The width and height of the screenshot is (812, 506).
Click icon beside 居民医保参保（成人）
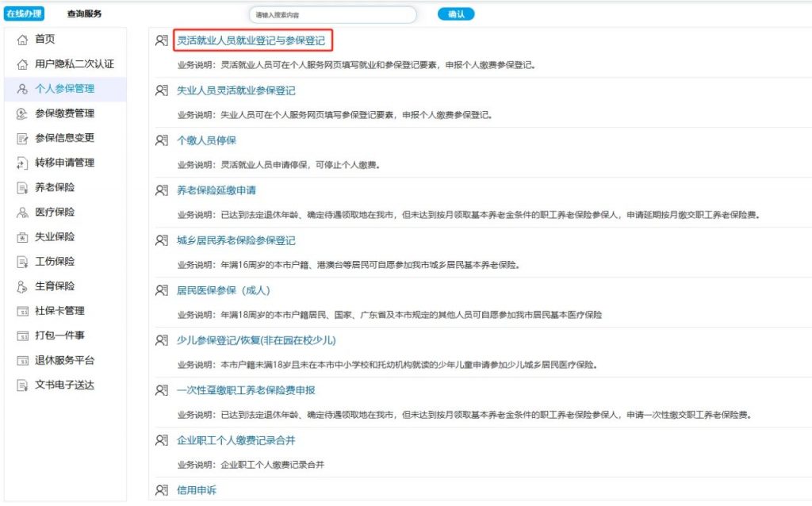[162, 290]
